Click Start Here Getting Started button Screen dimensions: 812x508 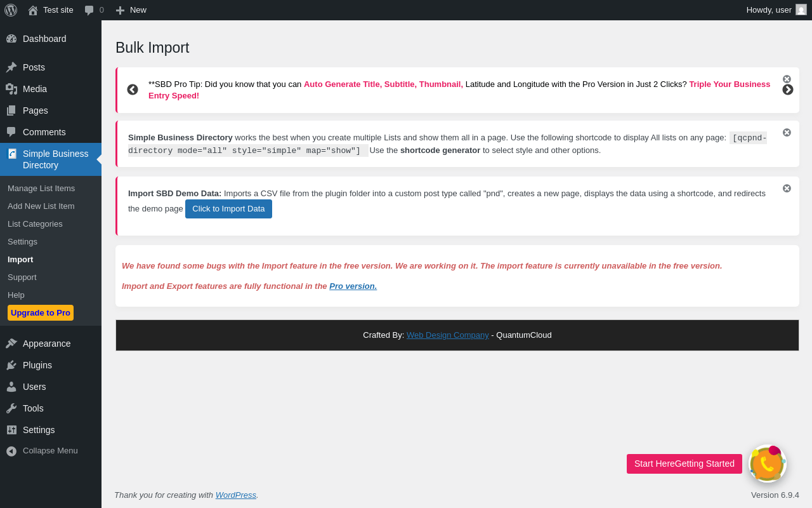[x=684, y=464]
